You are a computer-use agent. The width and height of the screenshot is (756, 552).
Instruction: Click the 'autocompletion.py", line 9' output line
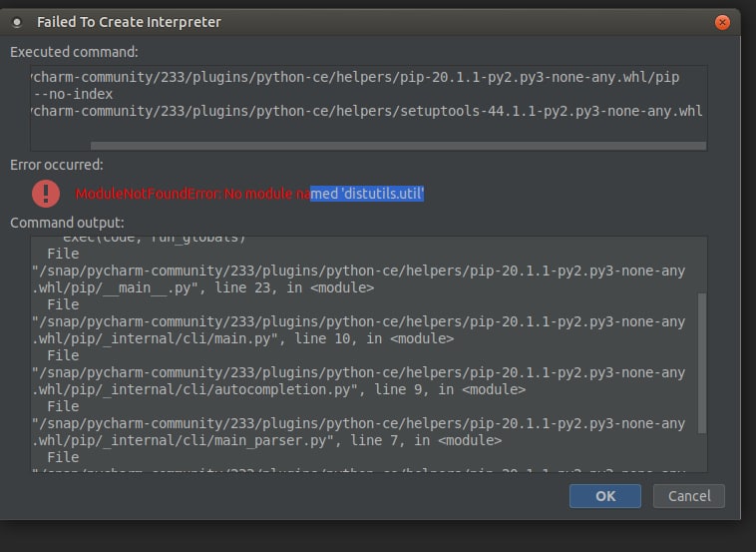(279, 390)
